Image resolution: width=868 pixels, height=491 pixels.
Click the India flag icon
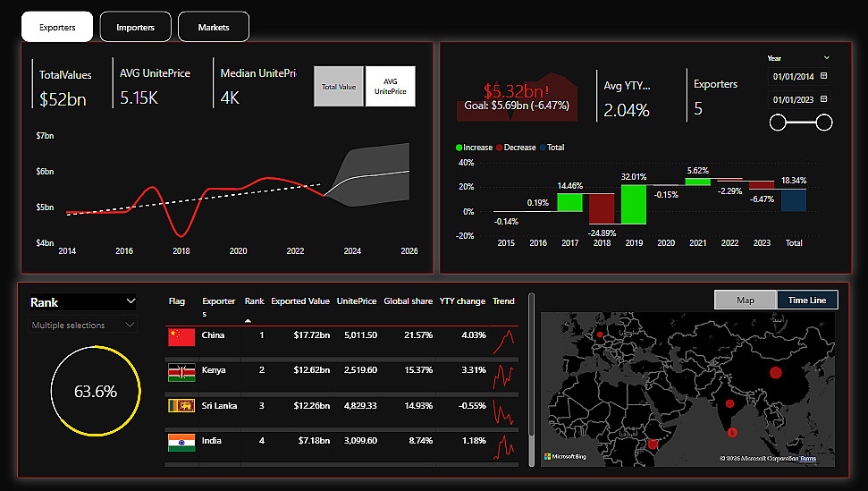[x=181, y=443]
